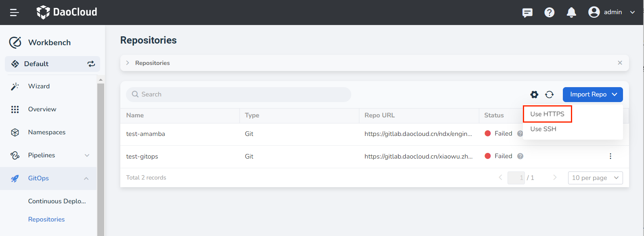Screen dimensions: 644x236
Task: Expand the Repositories info banner chevron
Action: click(128, 63)
